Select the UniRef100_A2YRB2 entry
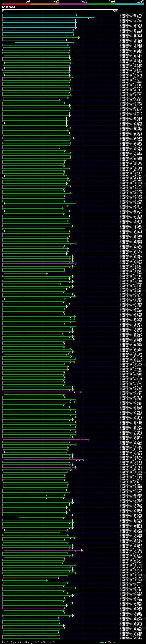Screen dimensions: 146x644 [131, 42]
